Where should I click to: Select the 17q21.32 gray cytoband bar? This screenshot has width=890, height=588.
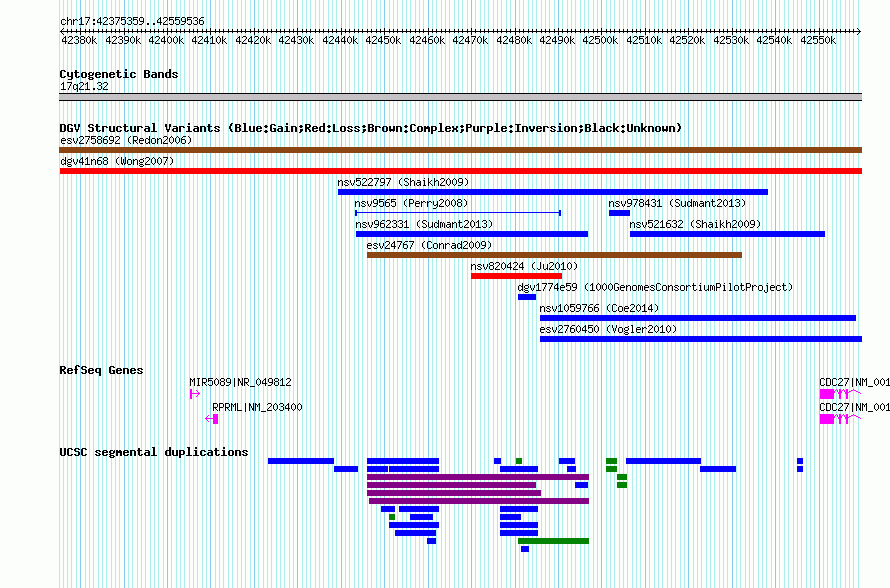[x=460, y=97]
